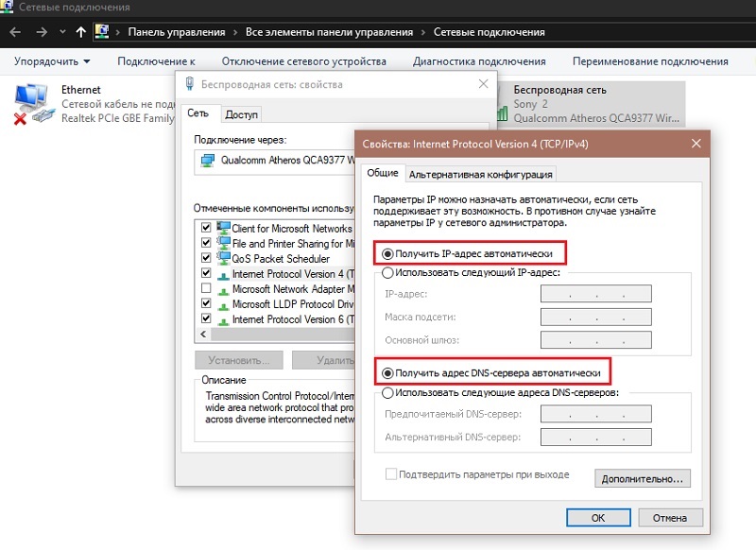The image size is (756, 550).
Task: Click the Qualcomm Atheros adapter icon
Action: 207,160
